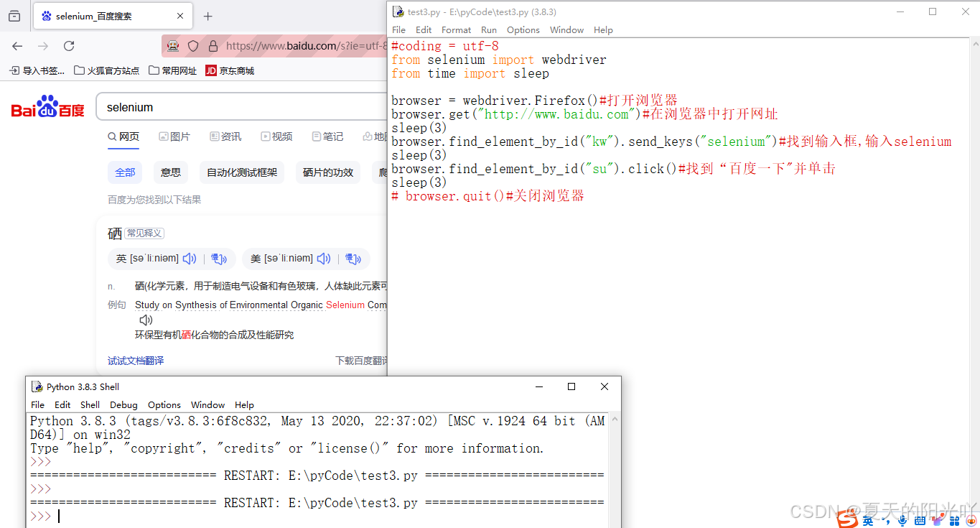Open 常用网址 bookmark folder
Screen dimensions: 980x528
[172, 70]
